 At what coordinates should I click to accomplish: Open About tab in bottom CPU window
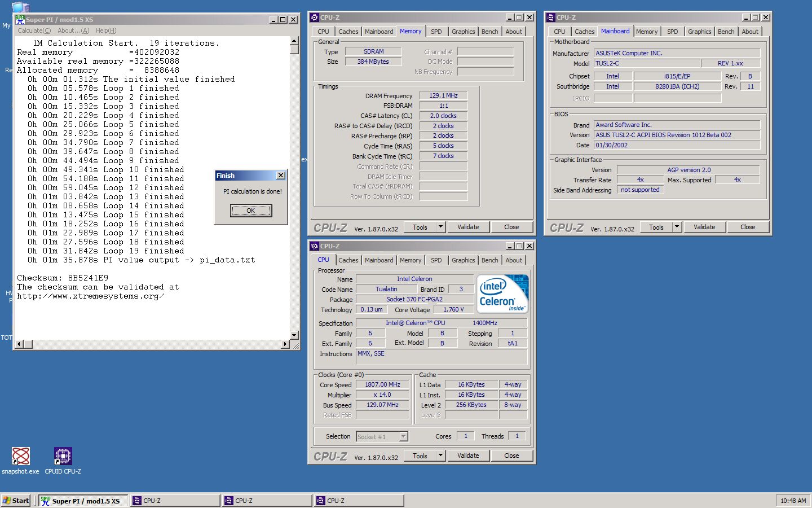(x=514, y=260)
